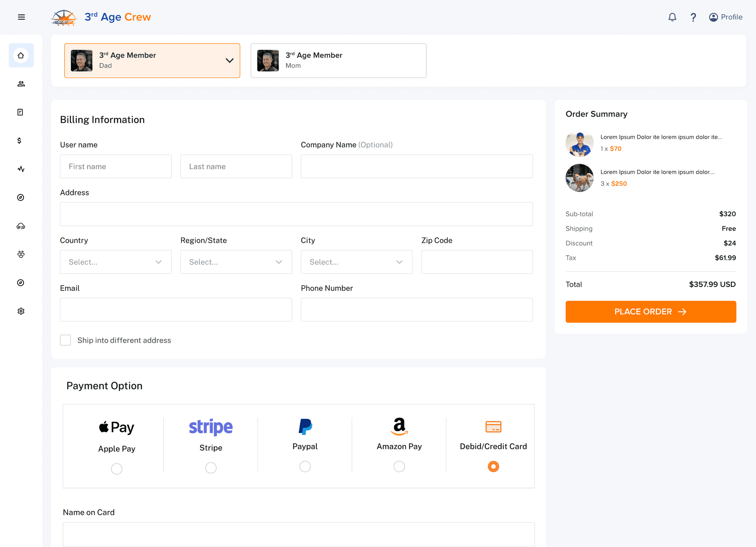Click Mom's member avatar photo
756x547 pixels.
268,60
